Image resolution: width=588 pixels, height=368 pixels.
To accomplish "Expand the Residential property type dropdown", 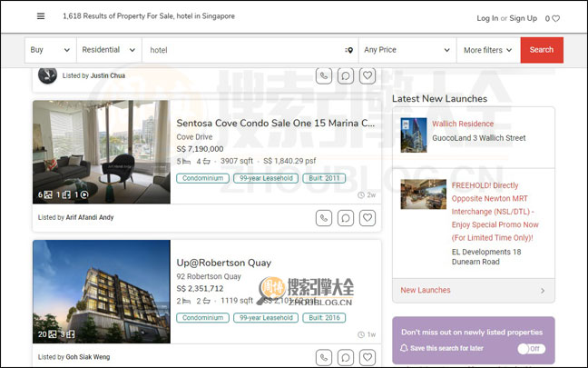I will (x=108, y=50).
